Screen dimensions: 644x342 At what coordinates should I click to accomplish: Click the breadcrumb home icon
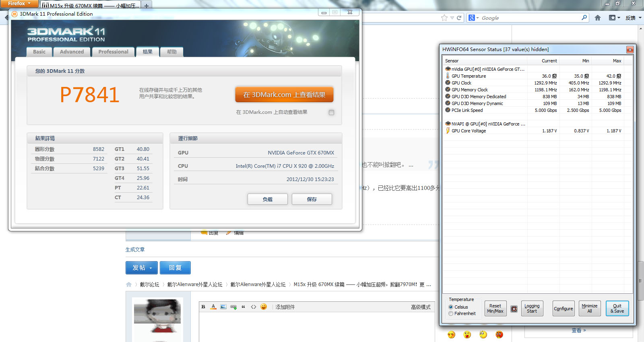(x=129, y=284)
